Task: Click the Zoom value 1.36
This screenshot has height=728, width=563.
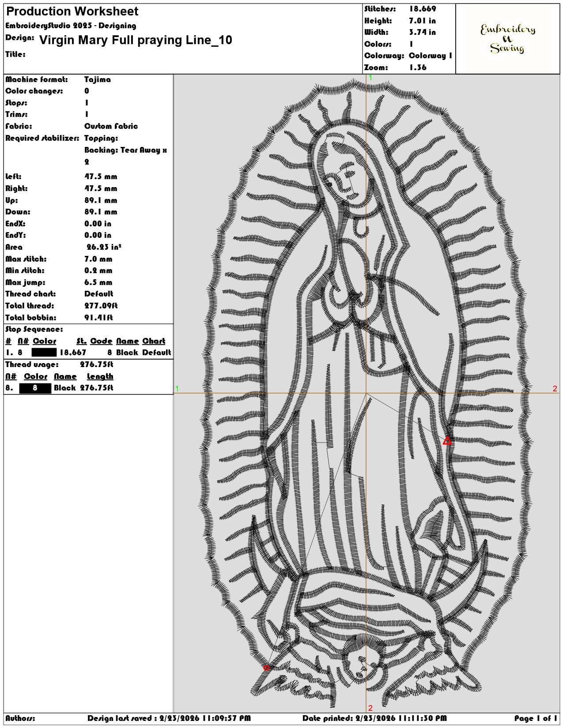Action: pyautogui.click(x=418, y=68)
